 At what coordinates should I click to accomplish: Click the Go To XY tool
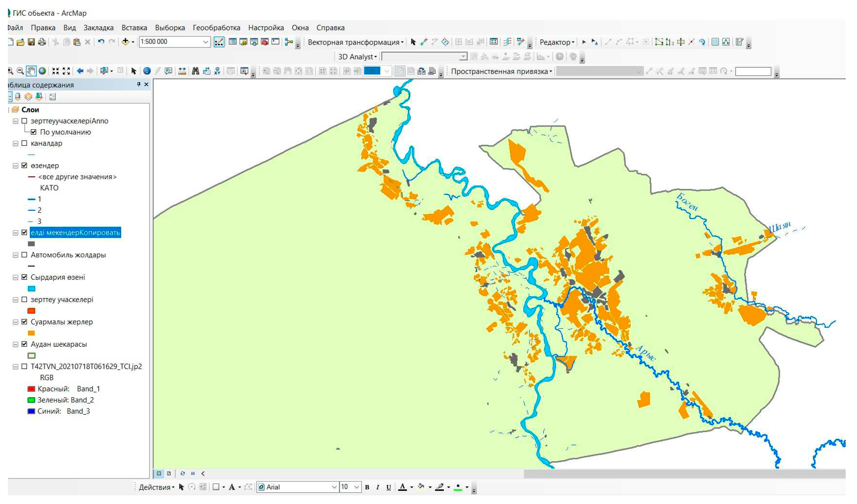click(217, 71)
